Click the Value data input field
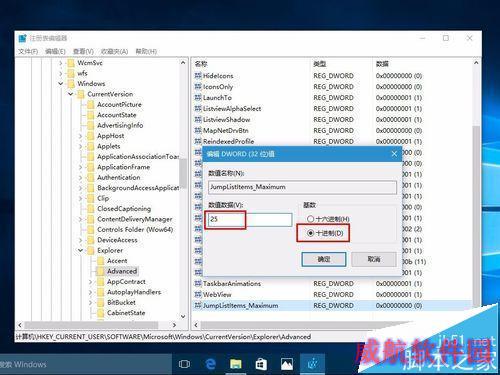Screen dimensions: 500x375 (250, 219)
